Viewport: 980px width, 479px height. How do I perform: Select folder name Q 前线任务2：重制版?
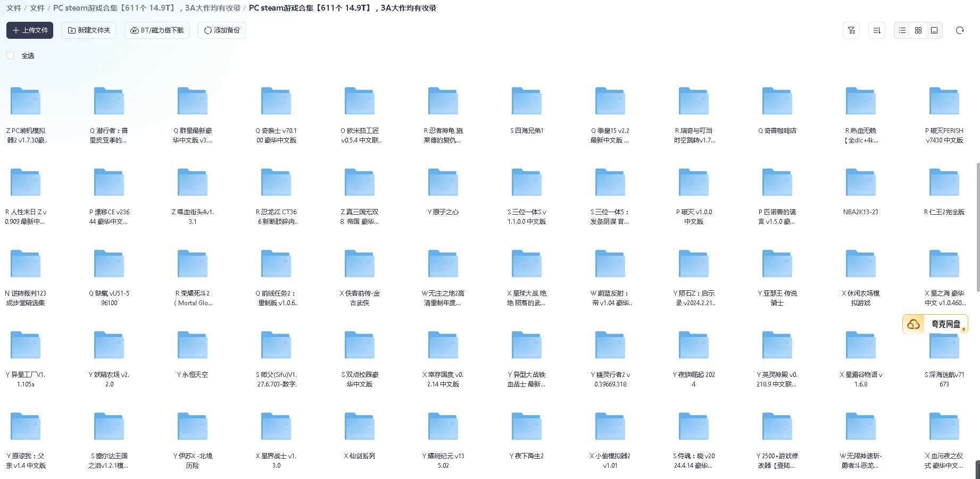[276, 298]
